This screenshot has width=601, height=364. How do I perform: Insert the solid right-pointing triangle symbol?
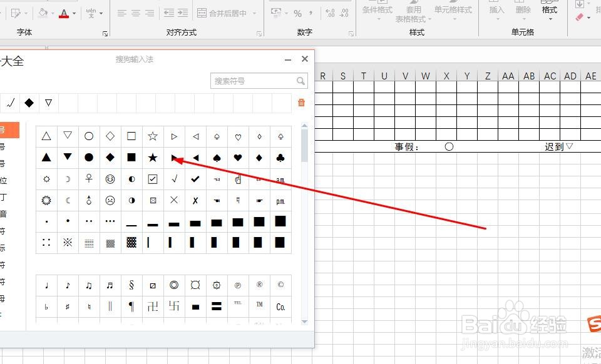tap(174, 158)
